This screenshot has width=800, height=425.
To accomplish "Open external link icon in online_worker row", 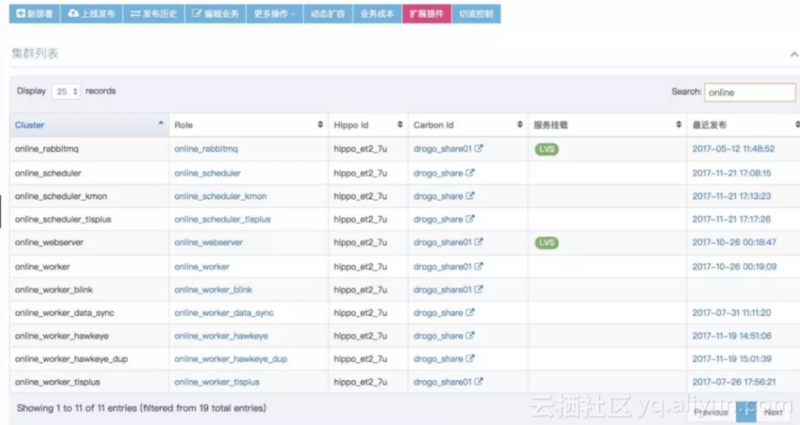I will (479, 266).
